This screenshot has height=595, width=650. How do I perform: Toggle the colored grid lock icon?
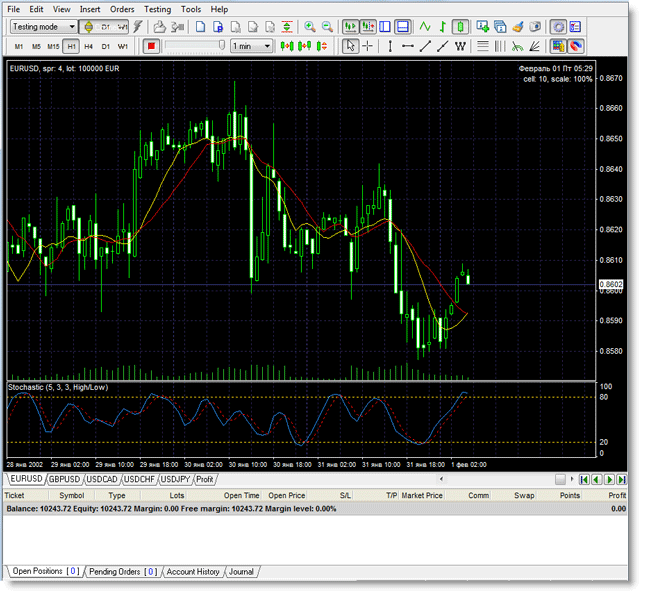point(558,46)
